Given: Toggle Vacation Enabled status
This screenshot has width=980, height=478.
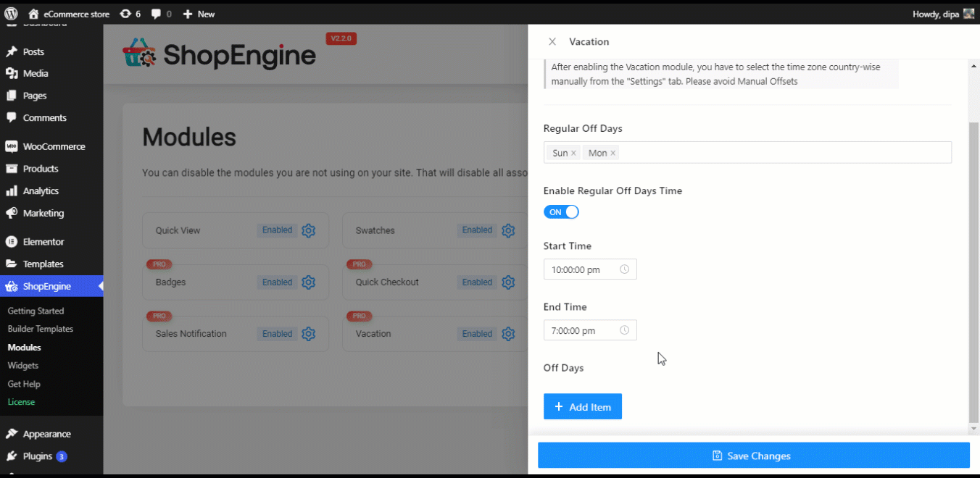Looking at the screenshot, I should 477,334.
